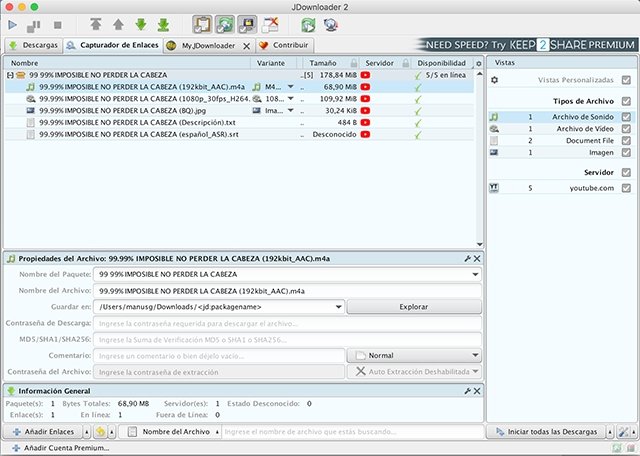This screenshot has width=640, height=456.
Task: Uncheck the Document File filter
Action: pos(626,140)
